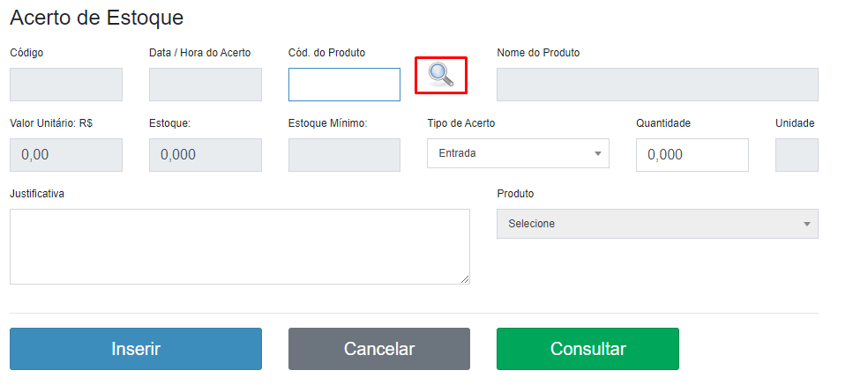Screen dimensions: 868x385
Task: Click the green Consultar button
Action: 587,349
